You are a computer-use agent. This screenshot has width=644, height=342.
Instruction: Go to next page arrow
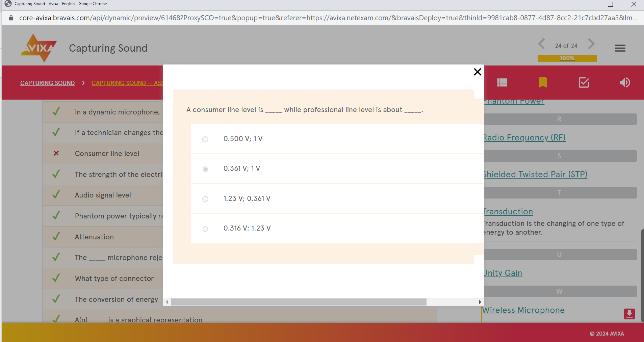click(x=591, y=44)
